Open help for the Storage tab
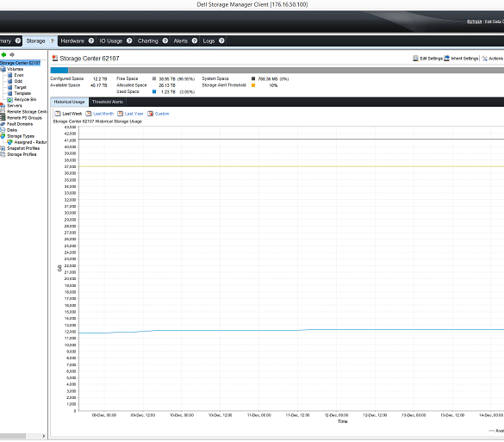This screenshot has height=442, width=504. coord(52,40)
